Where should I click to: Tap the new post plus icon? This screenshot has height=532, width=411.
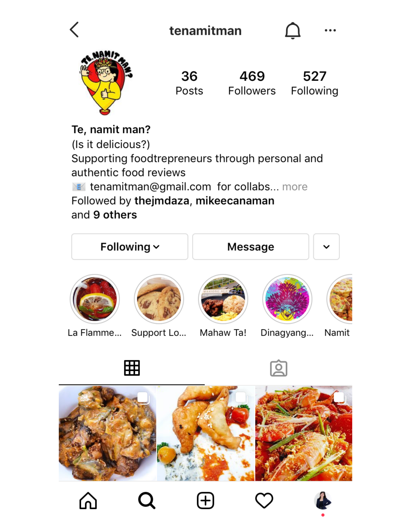[205, 501]
